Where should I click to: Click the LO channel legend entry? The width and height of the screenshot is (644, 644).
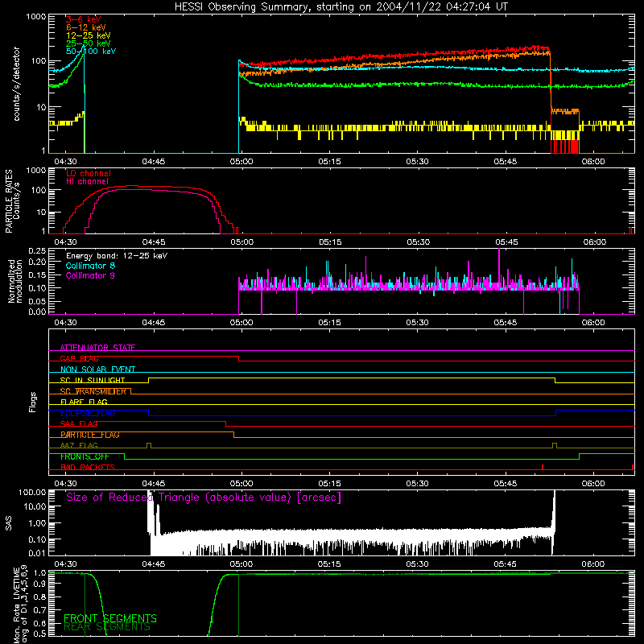(x=89, y=173)
